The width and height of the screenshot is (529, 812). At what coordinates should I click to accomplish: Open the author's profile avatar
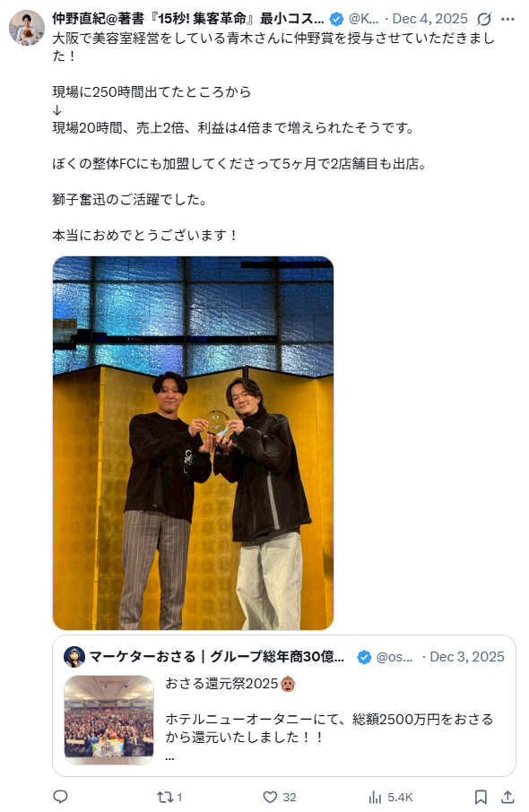(27, 28)
